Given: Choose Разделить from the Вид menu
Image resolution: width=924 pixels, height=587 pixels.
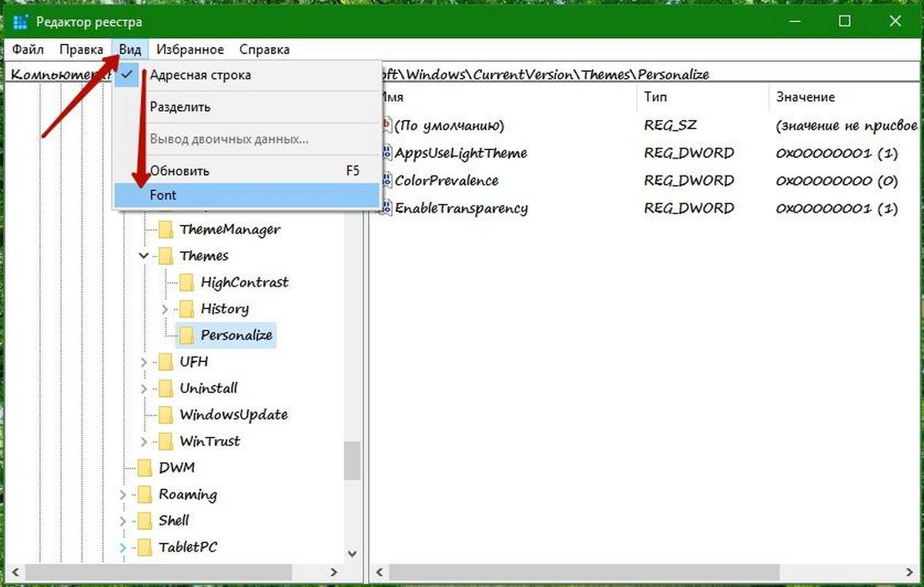Looking at the screenshot, I should click(x=246, y=107).
